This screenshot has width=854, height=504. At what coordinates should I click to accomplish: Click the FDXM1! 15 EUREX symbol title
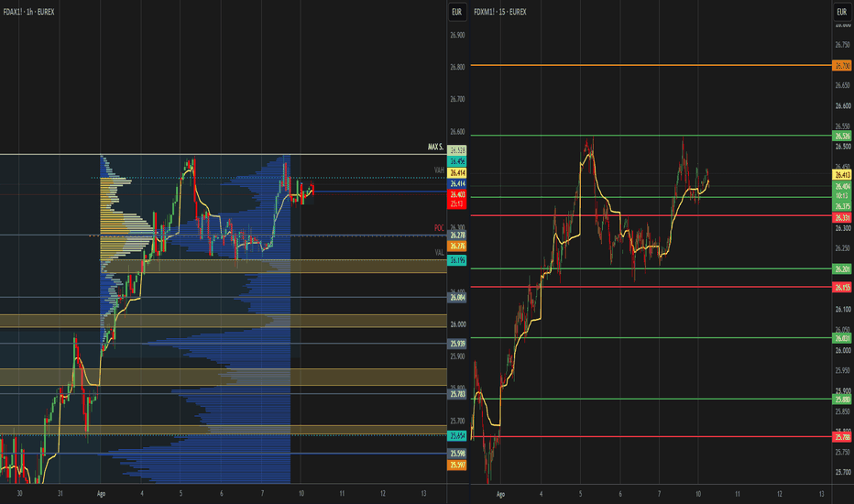point(500,12)
